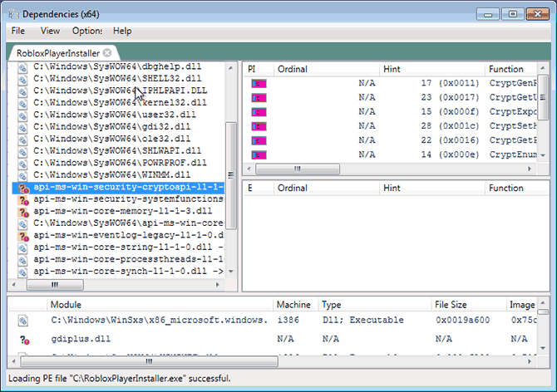
Task: Click missing-module icon of security-systemfunctions entry
Action: (x=23, y=200)
